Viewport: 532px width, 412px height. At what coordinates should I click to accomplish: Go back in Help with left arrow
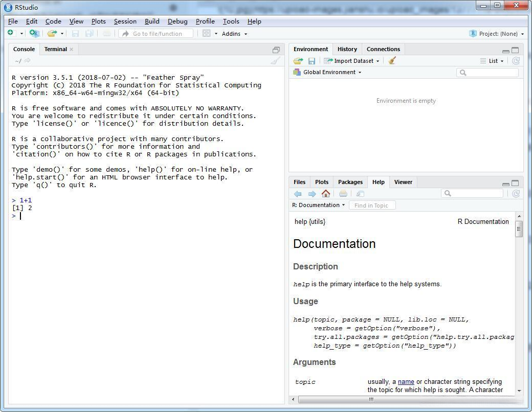click(298, 194)
